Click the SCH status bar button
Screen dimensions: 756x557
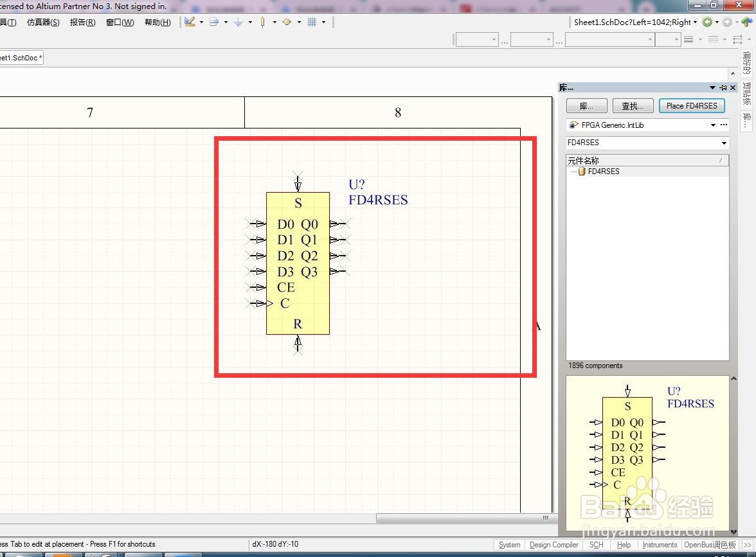(x=597, y=545)
